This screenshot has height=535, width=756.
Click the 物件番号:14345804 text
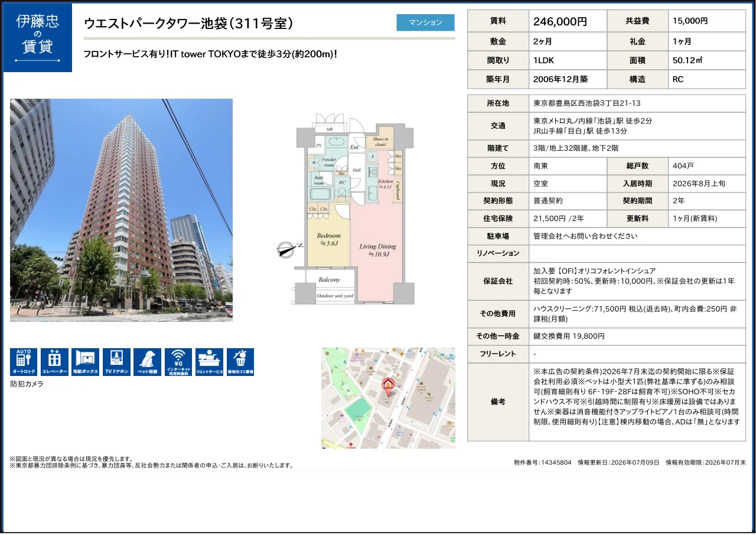[x=543, y=462]
